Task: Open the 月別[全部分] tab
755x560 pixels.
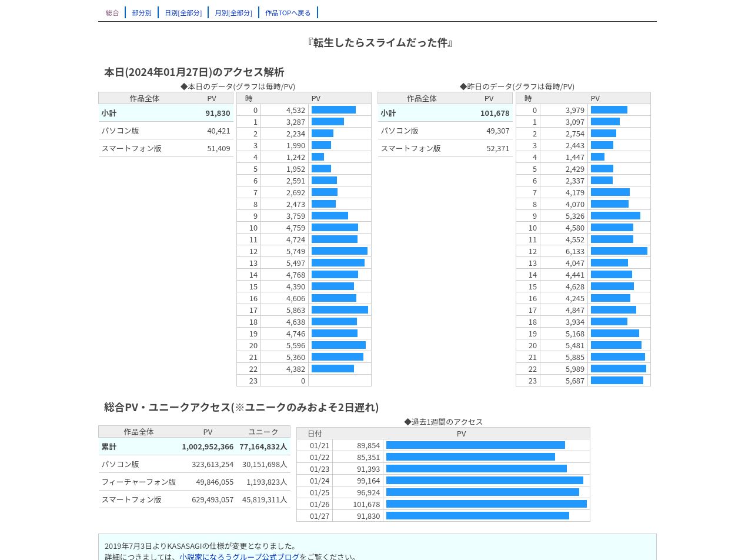Action: 233,12
